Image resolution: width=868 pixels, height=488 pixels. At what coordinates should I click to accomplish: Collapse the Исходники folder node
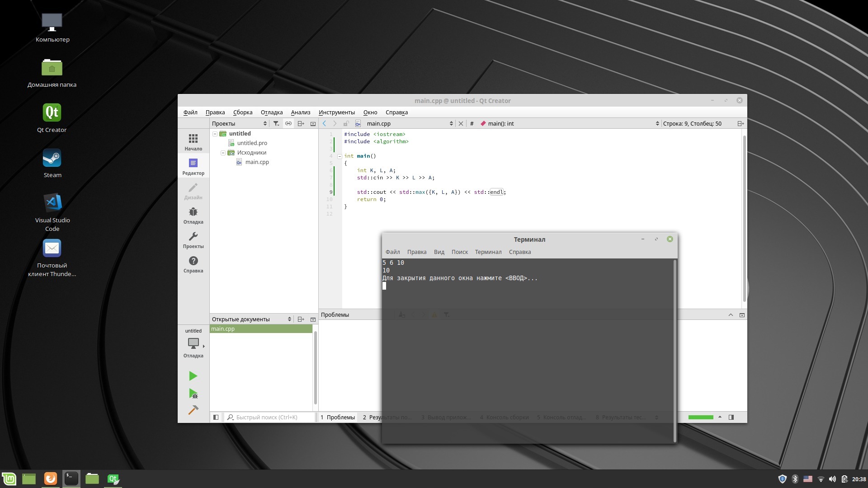tap(223, 153)
